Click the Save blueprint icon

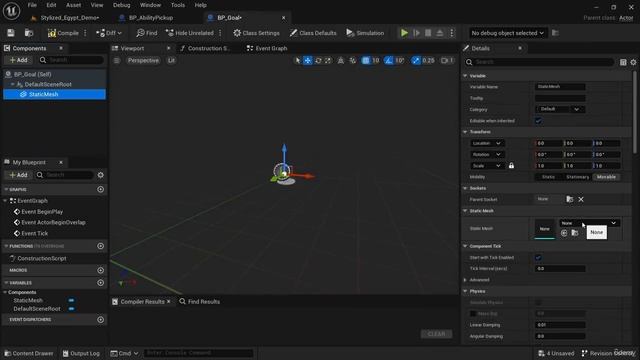click(x=11, y=33)
